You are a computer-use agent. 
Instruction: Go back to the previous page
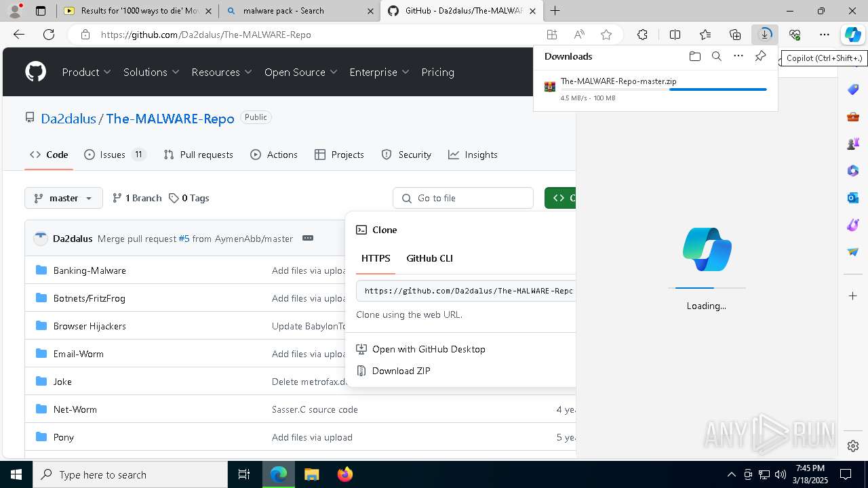pos(19,35)
